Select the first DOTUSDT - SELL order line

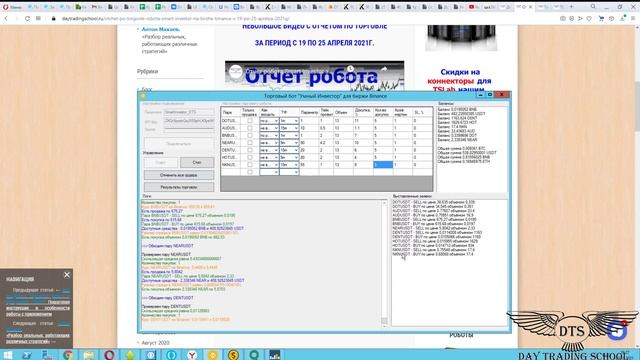433,202
